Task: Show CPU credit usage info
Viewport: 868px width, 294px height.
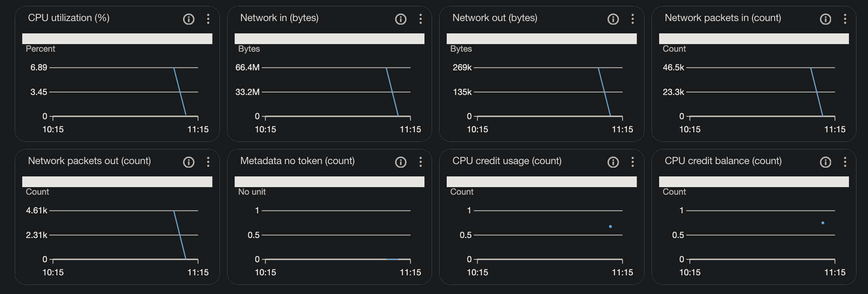Action: point(613,162)
